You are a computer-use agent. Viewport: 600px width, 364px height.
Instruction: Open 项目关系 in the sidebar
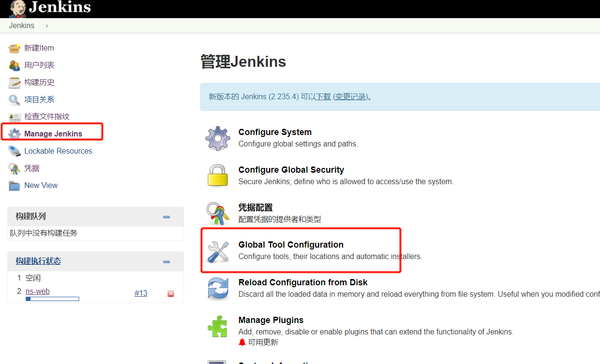pyautogui.click(x=40, y=100)
